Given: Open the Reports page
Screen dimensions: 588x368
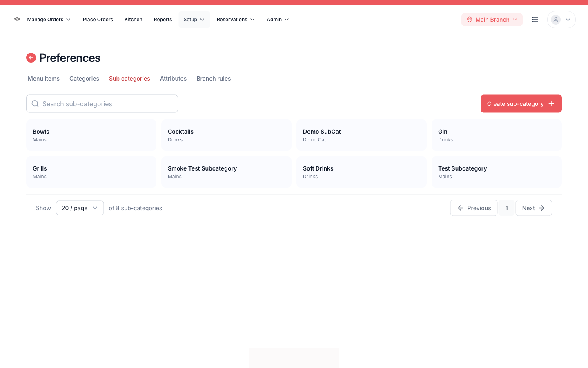Looking at the screenshot, I should (x=163, y=20).
